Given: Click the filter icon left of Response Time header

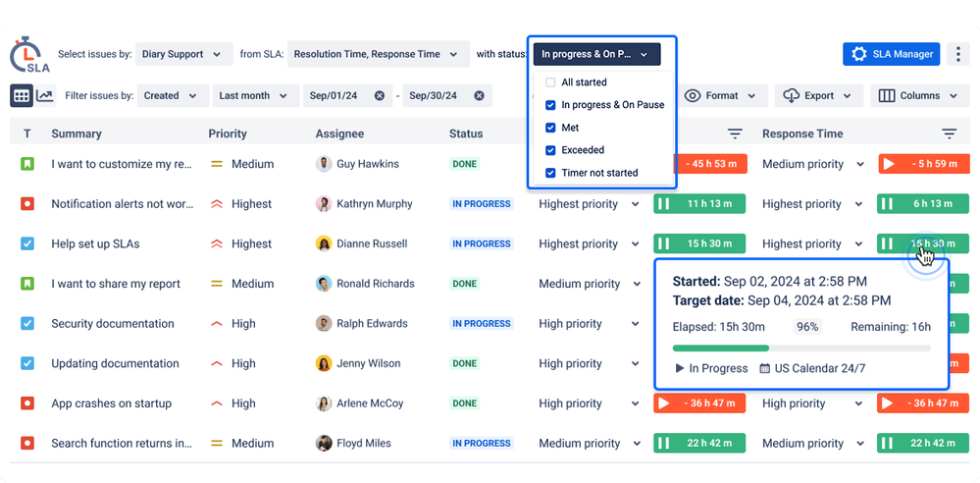Looking at the screenshot, I should (x=735, y=134).
